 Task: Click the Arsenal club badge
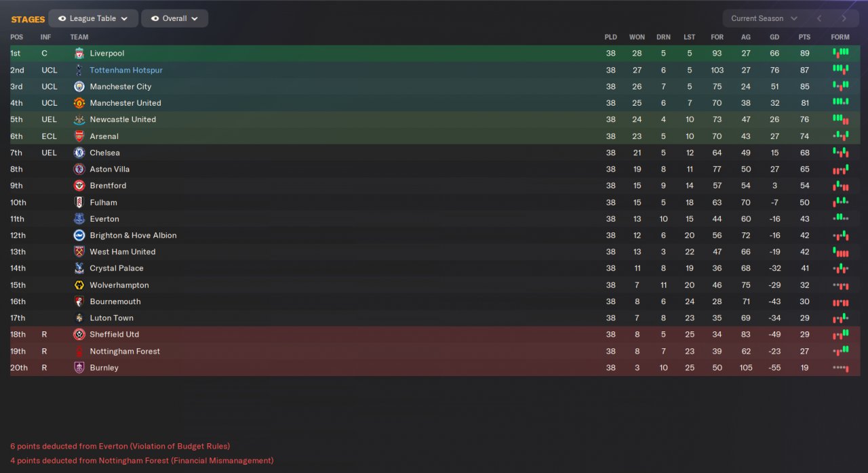(x=79, y=136)
